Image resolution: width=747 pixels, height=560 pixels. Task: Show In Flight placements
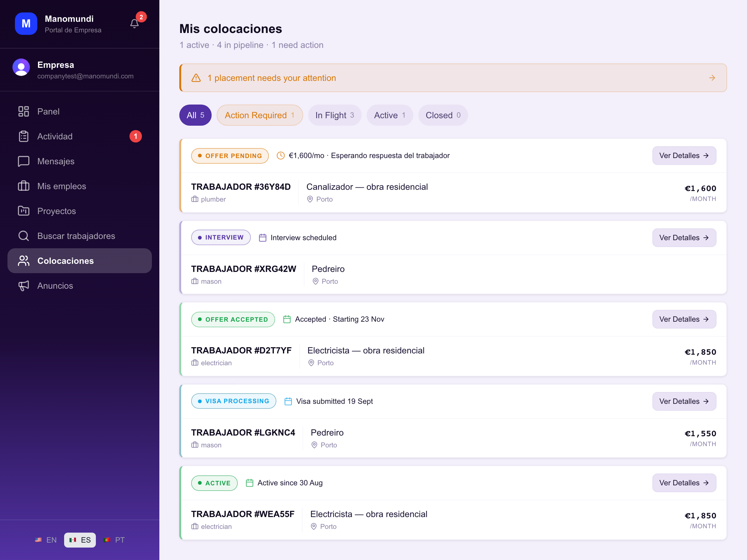(x=335, y=115)
